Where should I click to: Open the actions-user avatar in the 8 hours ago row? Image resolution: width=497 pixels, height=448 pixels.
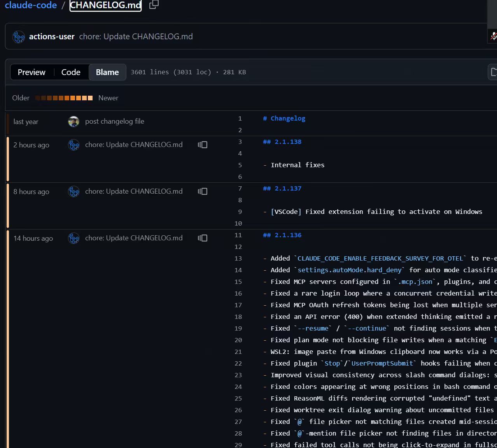[73, 192]
